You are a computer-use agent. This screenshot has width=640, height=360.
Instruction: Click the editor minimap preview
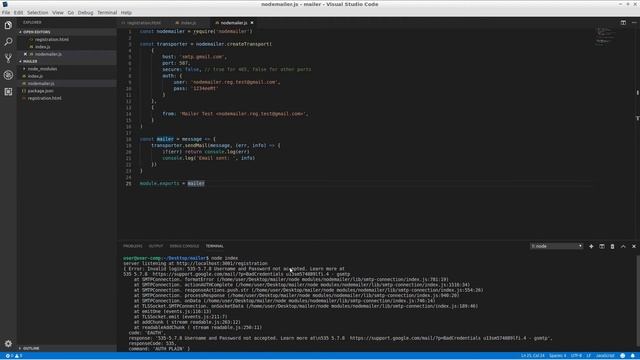[x=604, y=36]
